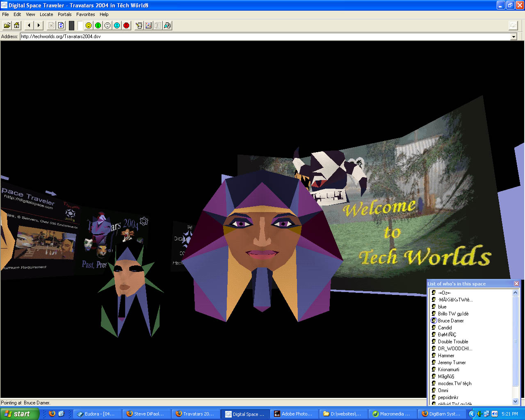Switch to D:\websites folder taskbar button

[x=344, y=414]
